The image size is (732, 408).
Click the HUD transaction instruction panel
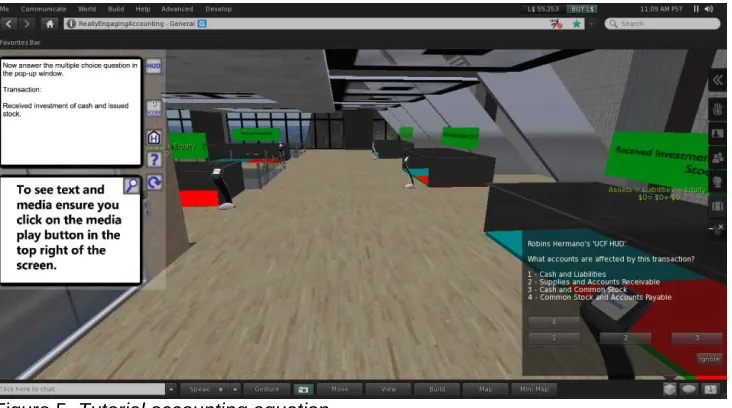[71, 112]
